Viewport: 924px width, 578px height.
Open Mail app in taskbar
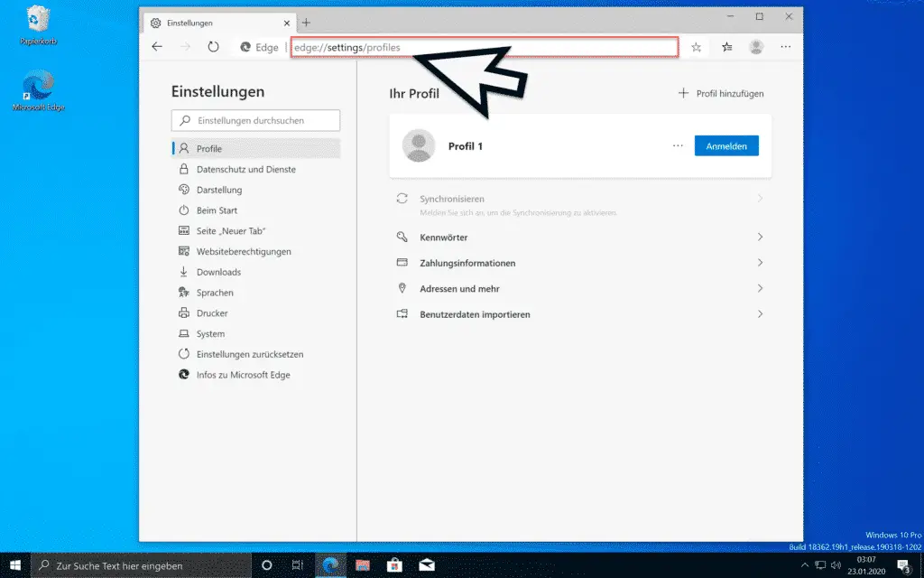coord(427,565)
